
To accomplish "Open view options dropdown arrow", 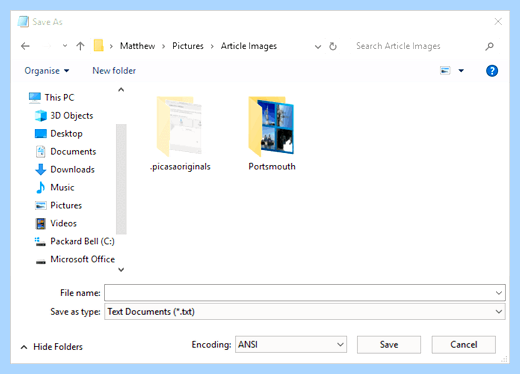I will tap(461, 71).
